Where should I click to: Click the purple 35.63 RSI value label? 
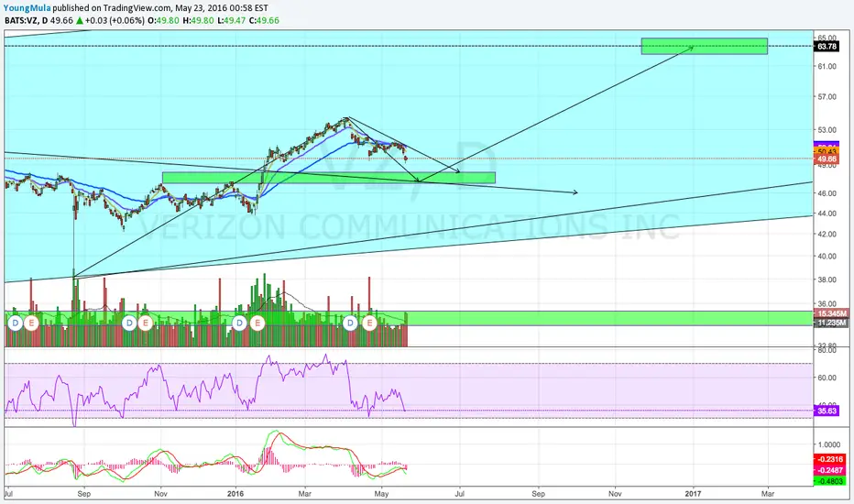click(x=827, y=411)
